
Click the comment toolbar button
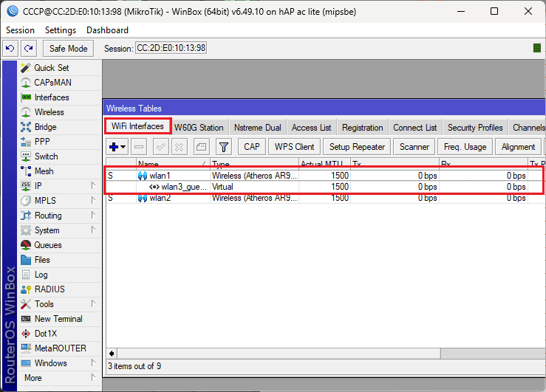click(x=201, y=147)
